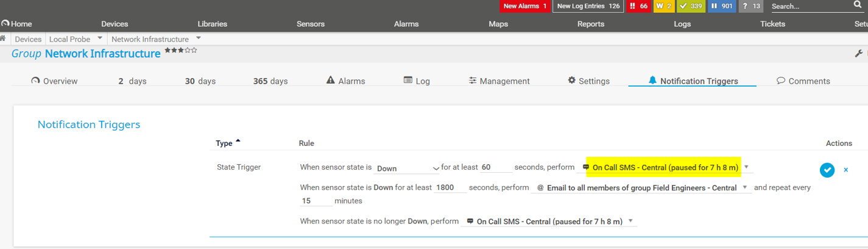Open Email to Field Engineers dropdown
Viewport: 868px width, 249px height.
745,188
